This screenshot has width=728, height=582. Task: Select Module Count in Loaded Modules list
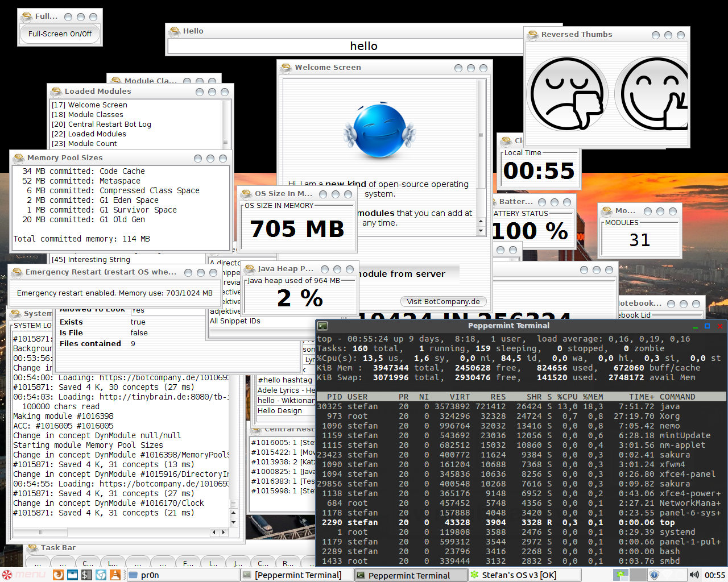92,144
